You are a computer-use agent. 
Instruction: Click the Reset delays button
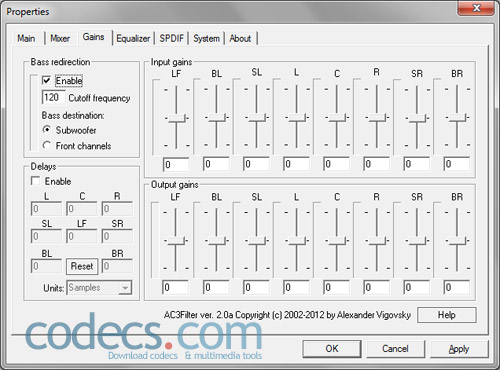(82, 266)
